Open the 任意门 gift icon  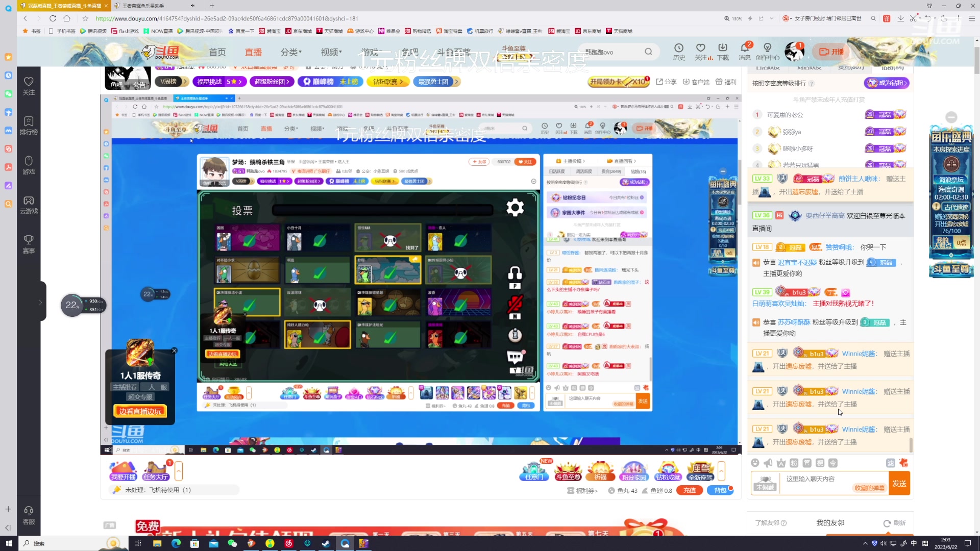(x=534, y=471)
